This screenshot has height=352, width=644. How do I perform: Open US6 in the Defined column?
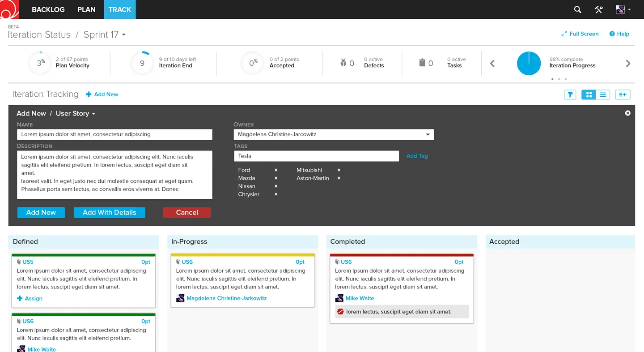coord(28,321)
